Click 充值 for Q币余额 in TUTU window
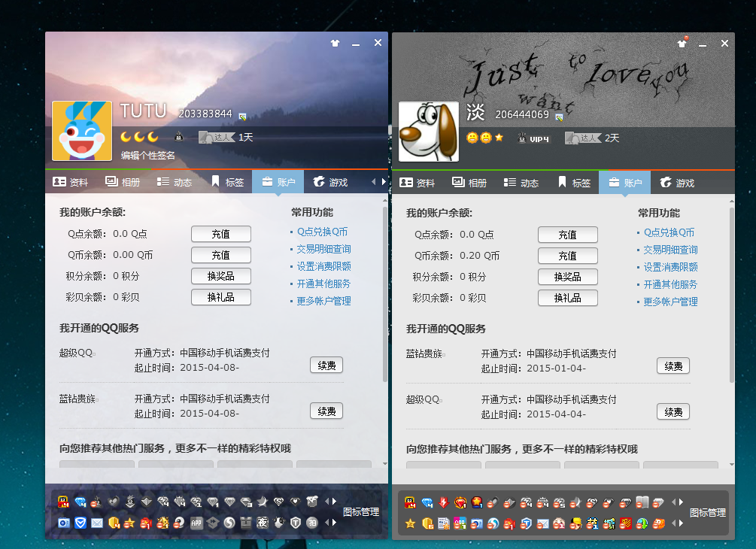This screenshot has height=549, width=756. click(x=221, y=255)
